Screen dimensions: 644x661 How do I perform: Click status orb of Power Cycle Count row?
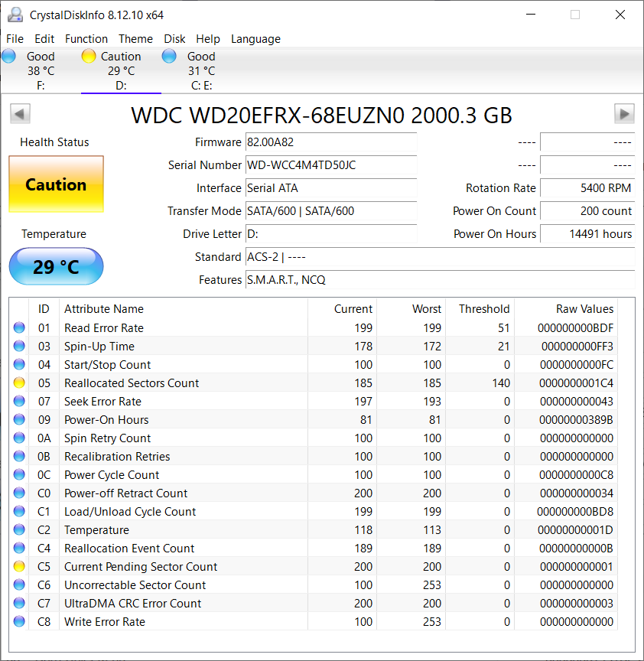[x=19, y=474]
